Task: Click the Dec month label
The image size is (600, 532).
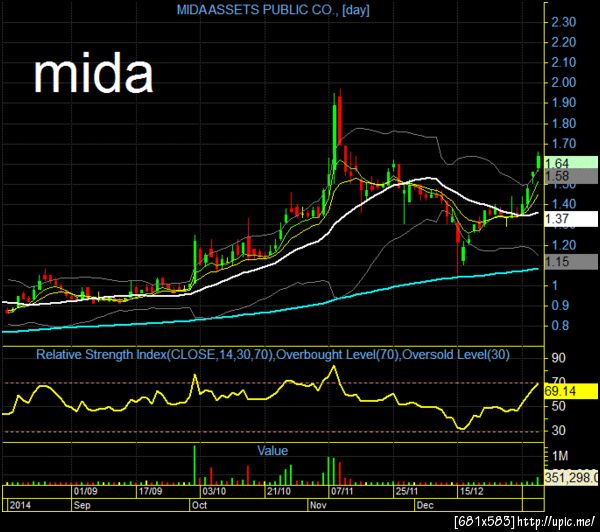Action: coord(425,505)
